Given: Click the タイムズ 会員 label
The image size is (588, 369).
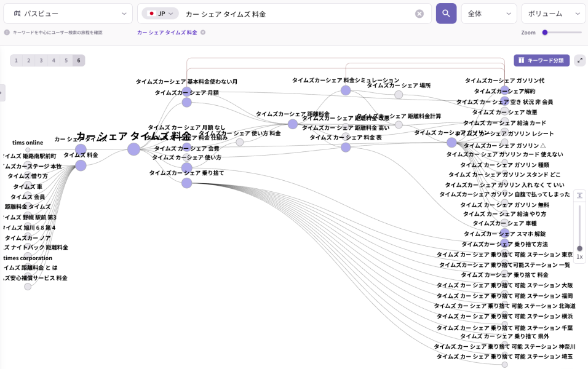Looking at the screenshot, I should (28, 197).
